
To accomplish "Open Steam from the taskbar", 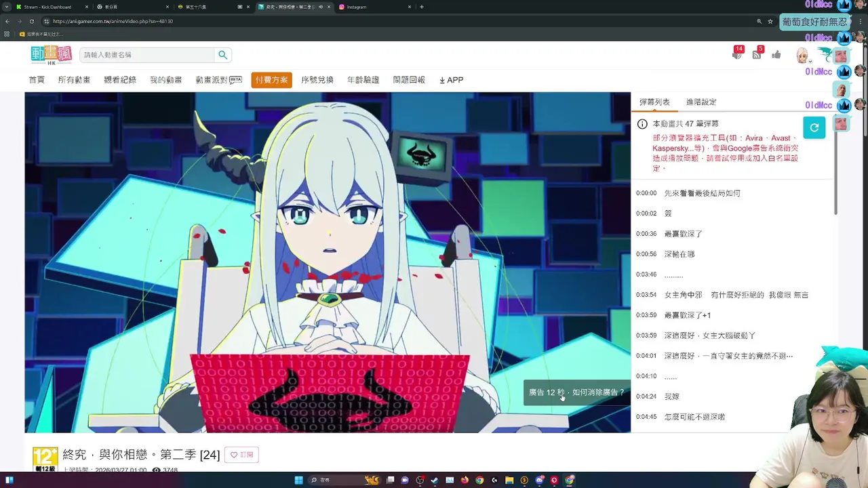I will (435, 481).
